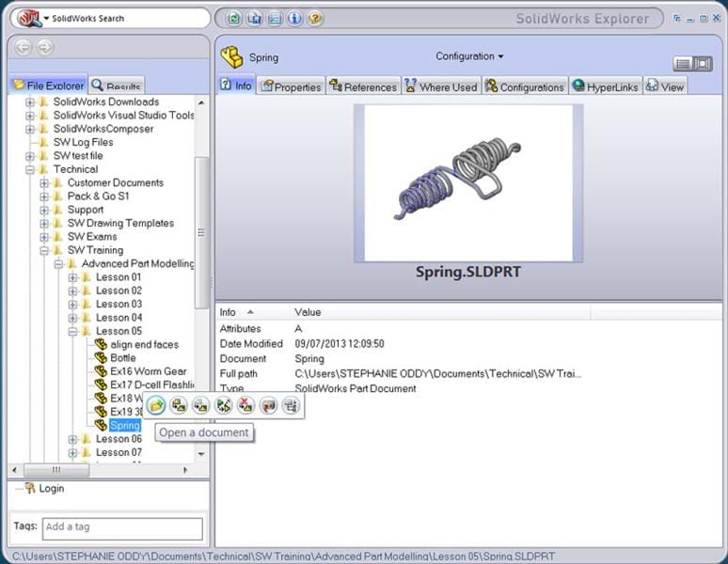Open the Configurations tab
Viewport: 728px width, 564px height.
click(525, 86)
